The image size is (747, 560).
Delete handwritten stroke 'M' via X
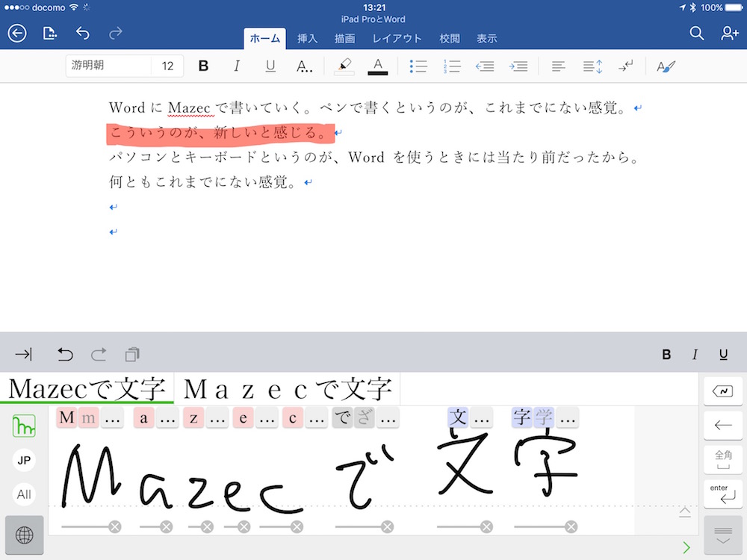(115, 526)
